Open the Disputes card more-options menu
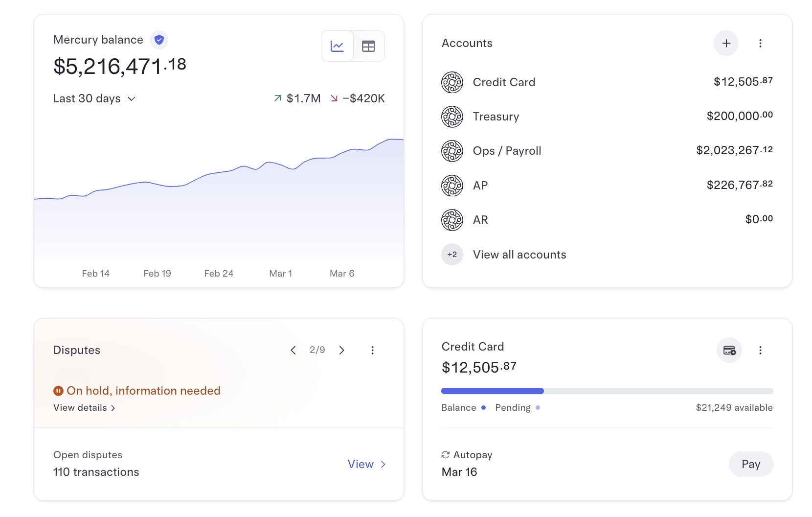The width and height of the screenshot is (812, 517). coord(372,350)
